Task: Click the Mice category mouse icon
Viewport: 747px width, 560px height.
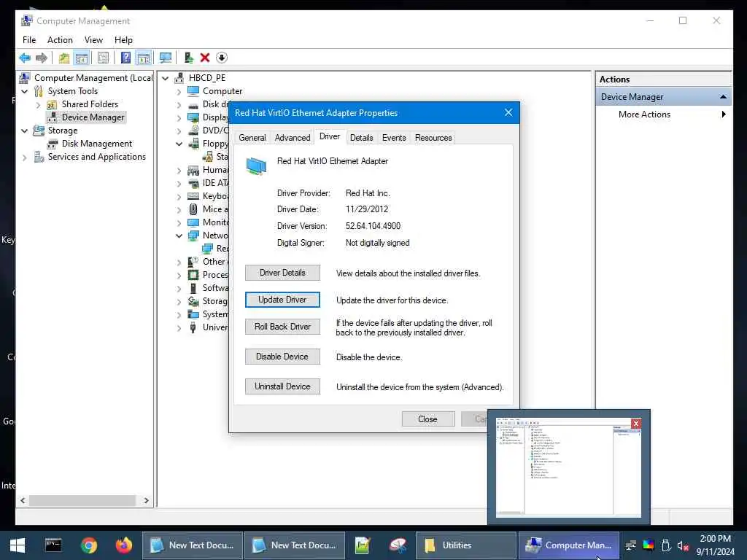Action: pyautogui.click(x=193, y=209)
